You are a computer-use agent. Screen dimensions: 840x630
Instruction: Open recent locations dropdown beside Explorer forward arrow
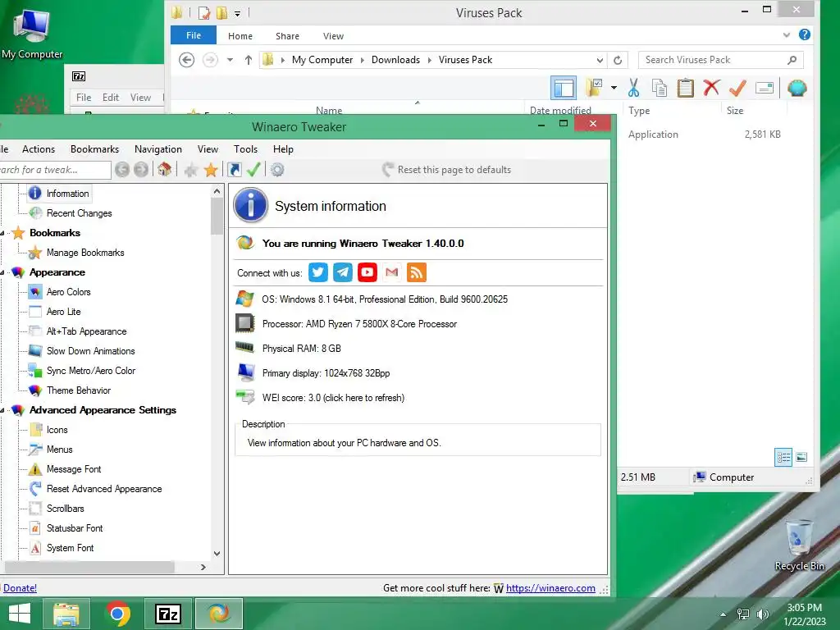(x=230, y=60)
